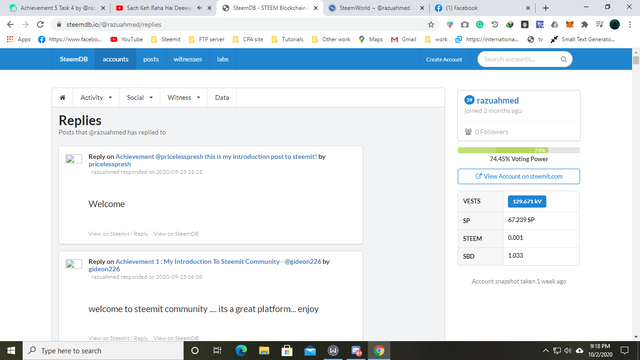Open Other work bookmark folder

331,39
